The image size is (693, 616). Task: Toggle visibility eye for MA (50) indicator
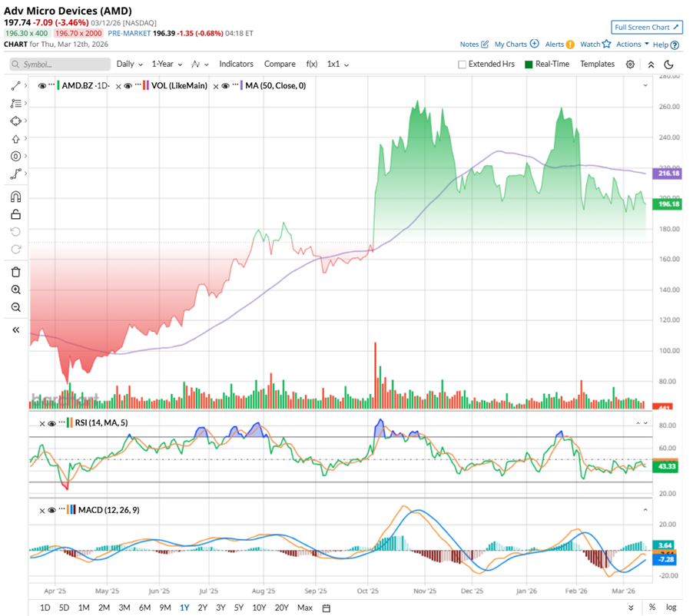click(x=225, y=86)
